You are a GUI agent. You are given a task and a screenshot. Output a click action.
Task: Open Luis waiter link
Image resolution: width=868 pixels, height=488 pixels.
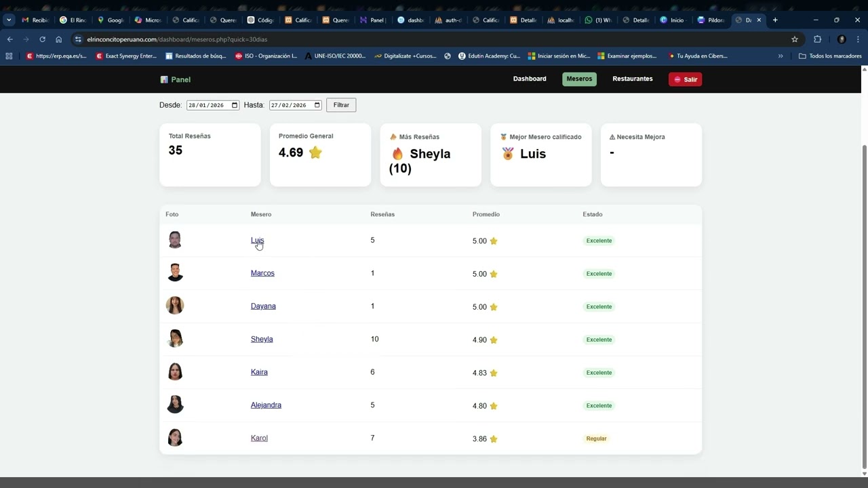point(257,241)
